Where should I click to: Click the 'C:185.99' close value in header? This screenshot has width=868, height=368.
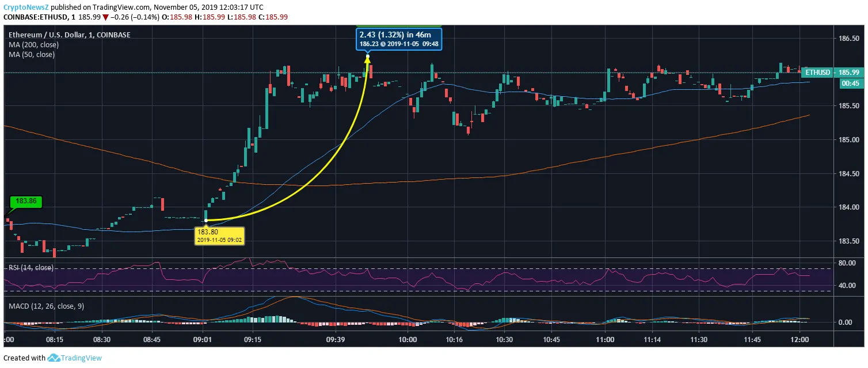tap(273, 17)
